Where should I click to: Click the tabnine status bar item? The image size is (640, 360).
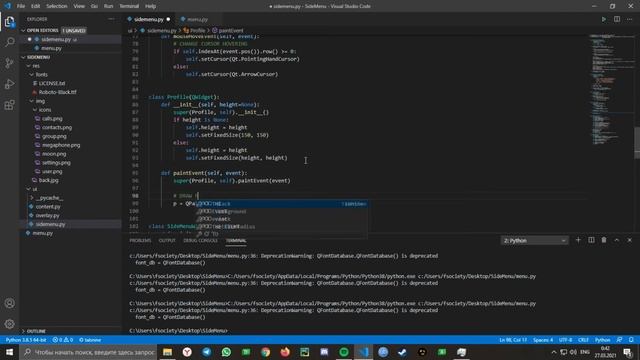tap(90, 340)
